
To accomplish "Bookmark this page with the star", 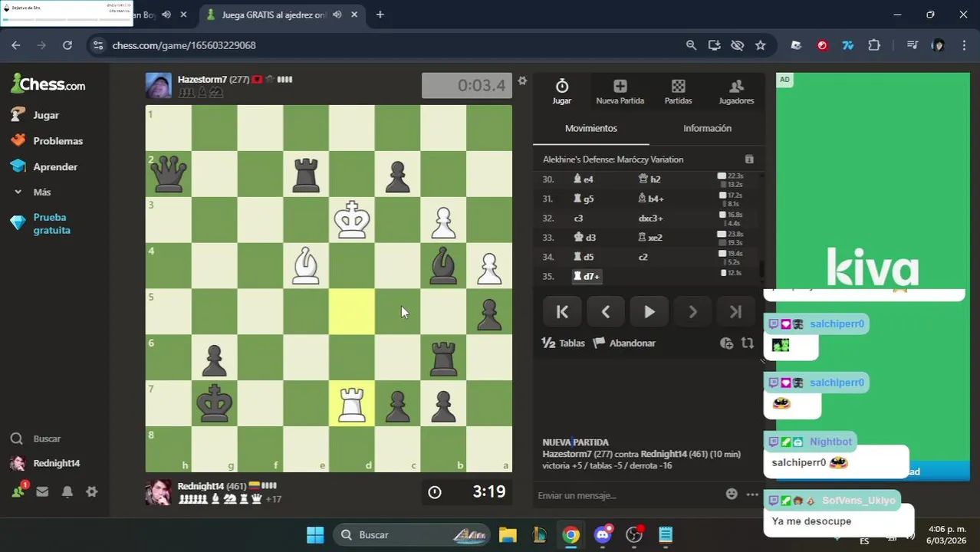I will coord(760,45).
